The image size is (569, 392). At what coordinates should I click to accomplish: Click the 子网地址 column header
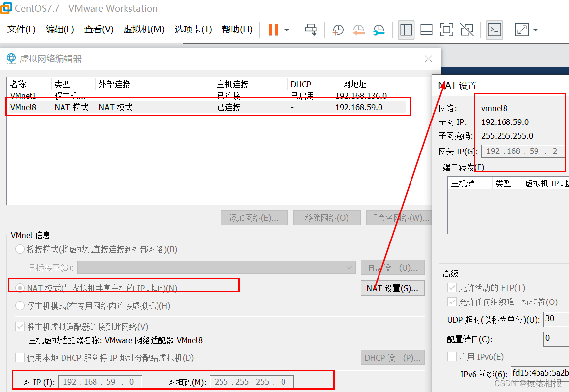point(369,84)
